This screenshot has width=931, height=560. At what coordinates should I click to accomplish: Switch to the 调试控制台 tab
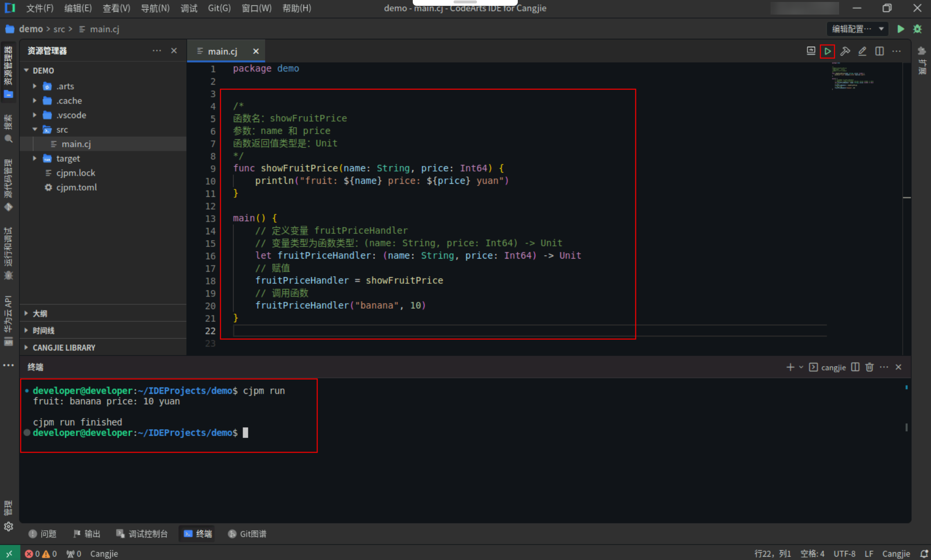(x=141, y=534)
